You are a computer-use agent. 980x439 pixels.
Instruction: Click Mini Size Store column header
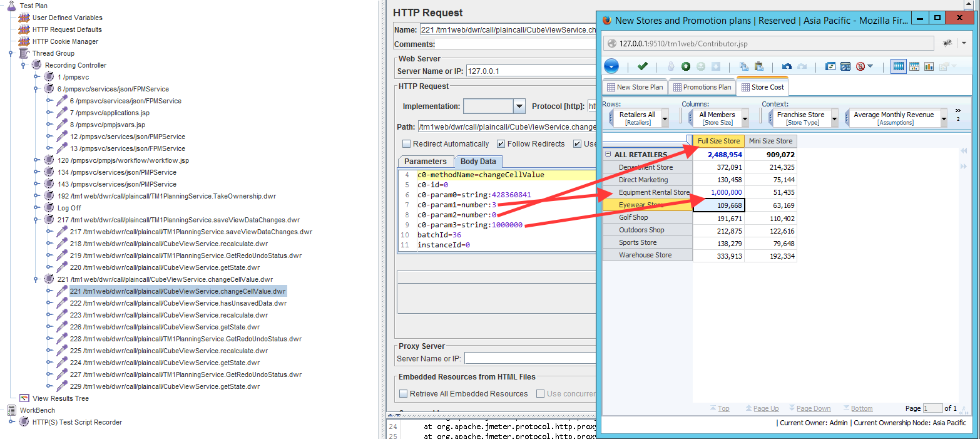[770, 141]
